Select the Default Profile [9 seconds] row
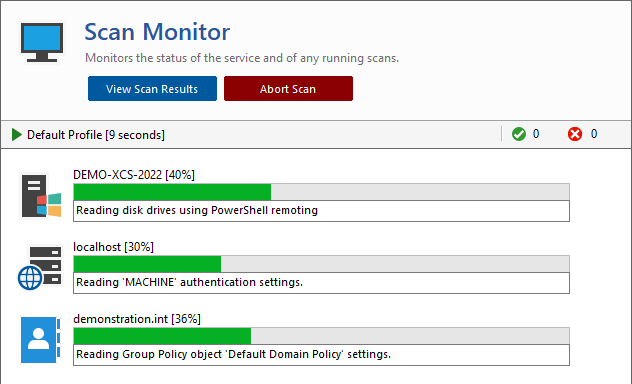Image resolution: width=632 pixels, height=384 pixels. 316,135
